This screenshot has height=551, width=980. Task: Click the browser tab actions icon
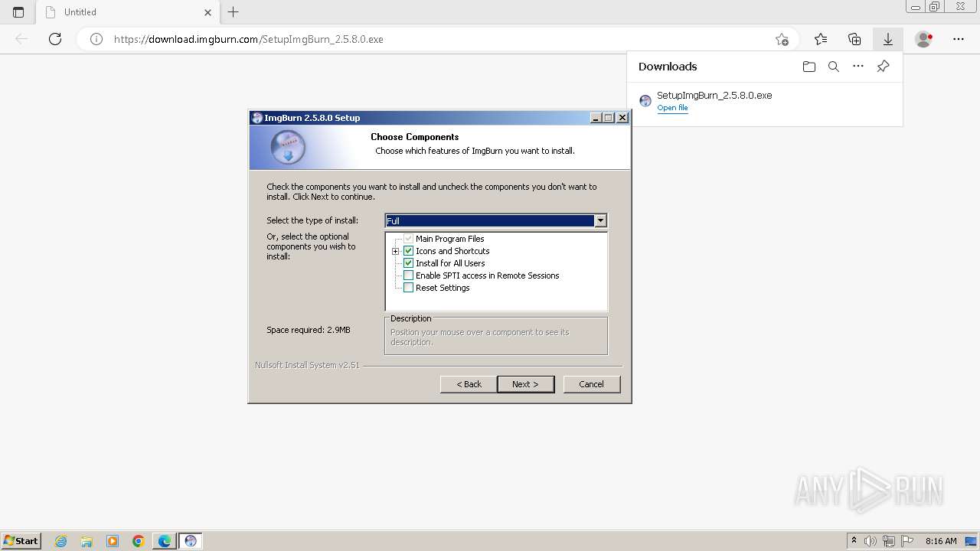coord(18,12)
